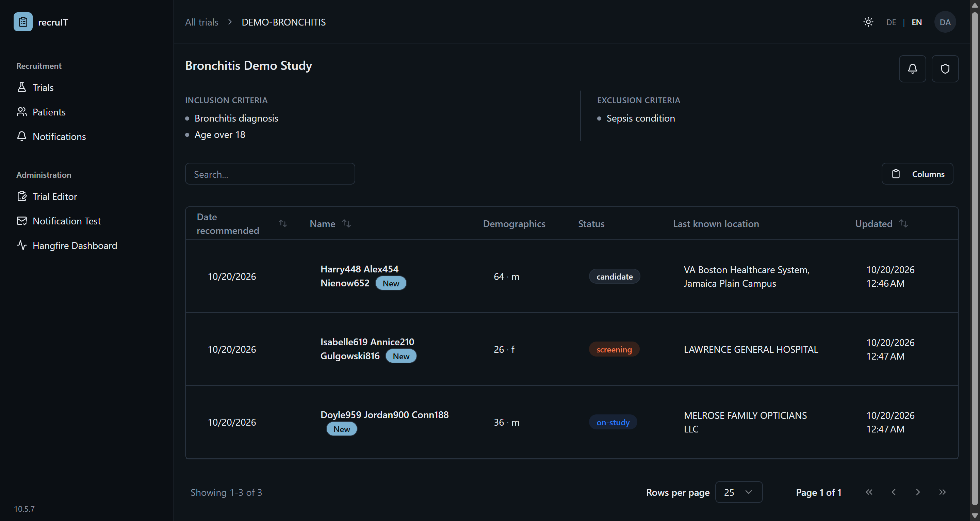Open patient Isabelle619 Annice210 Gulgowski816
Screen dimensions: 980x521
tap(367, 349)
